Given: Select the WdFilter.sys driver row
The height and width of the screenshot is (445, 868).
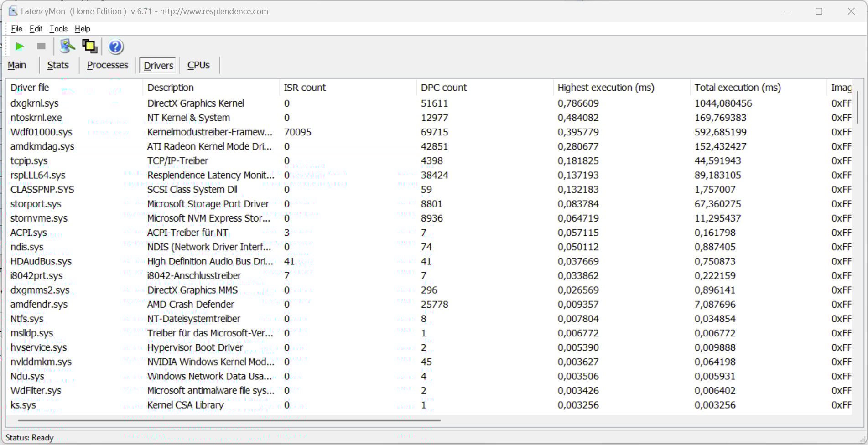Looking at the screenshot, I should pos(429,391).
